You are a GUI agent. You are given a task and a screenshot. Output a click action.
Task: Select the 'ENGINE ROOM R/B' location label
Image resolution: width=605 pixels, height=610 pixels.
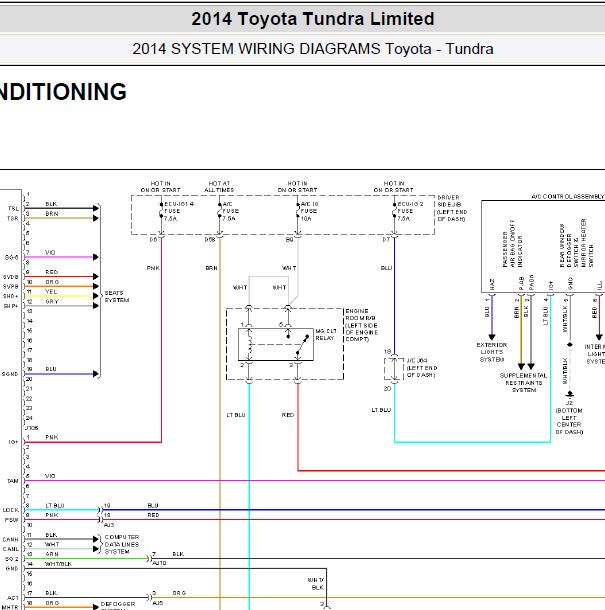click(361, 325)
